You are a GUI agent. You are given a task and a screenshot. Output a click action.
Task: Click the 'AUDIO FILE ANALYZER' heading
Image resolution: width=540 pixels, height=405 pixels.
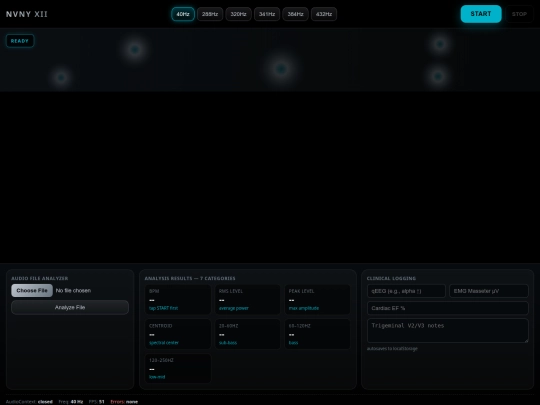click(40, 278)
